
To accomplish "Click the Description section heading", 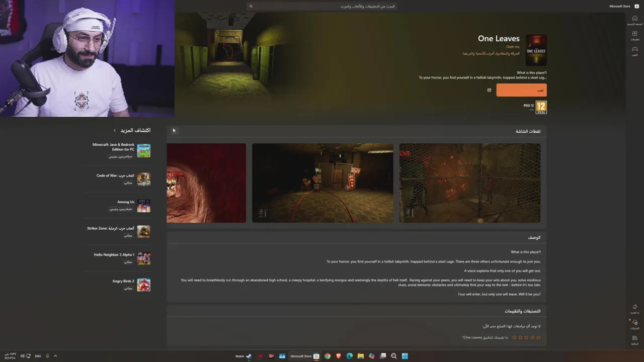I will pos(534,237).
